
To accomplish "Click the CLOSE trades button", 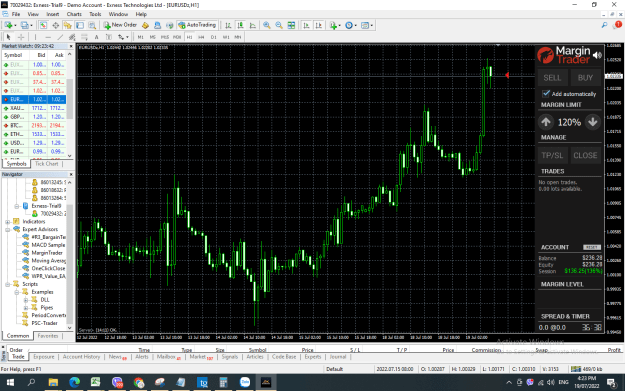I will tap(586, 155).
